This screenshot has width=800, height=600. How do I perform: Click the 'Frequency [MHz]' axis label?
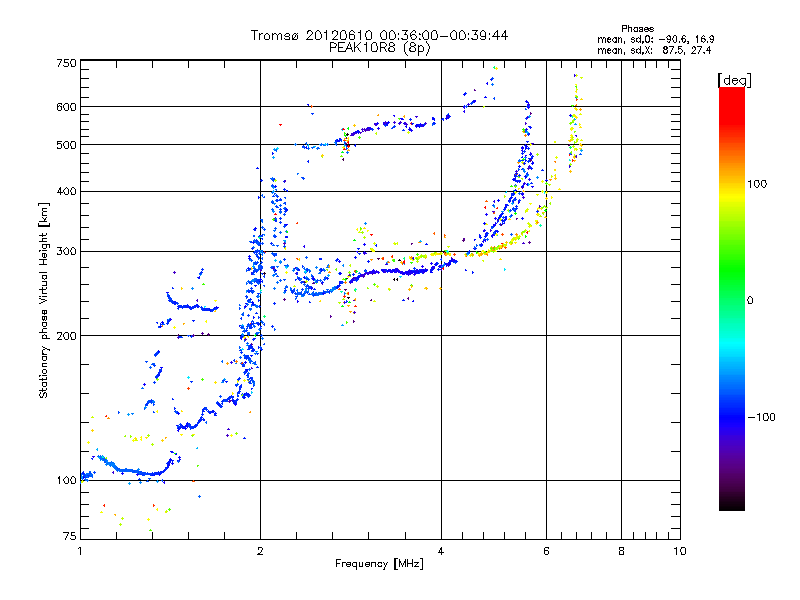pos(379,564)
